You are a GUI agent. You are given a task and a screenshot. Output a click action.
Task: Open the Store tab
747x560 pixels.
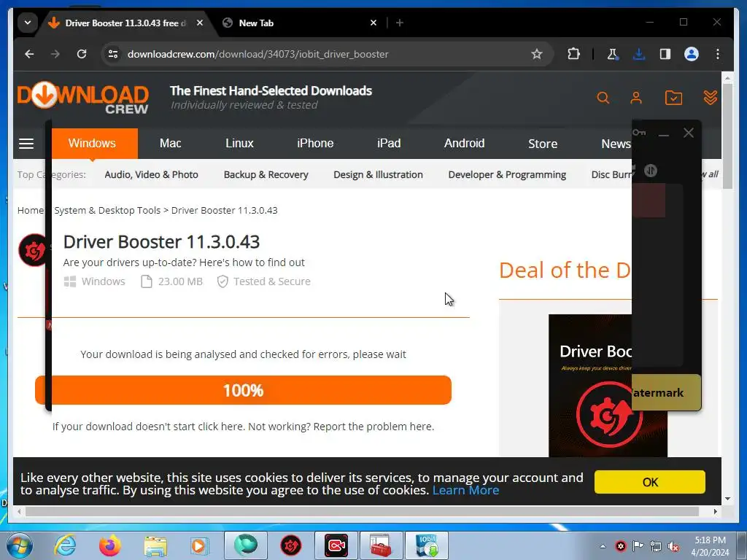(x=543, y=144)
